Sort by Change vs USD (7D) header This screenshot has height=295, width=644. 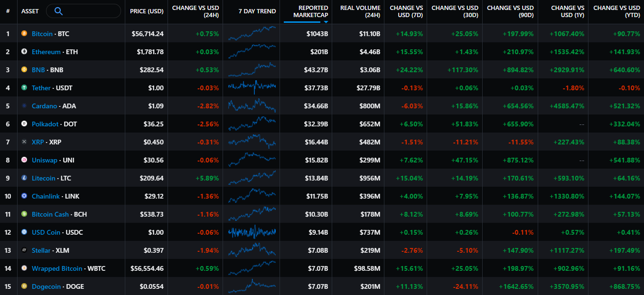[406, 11]
